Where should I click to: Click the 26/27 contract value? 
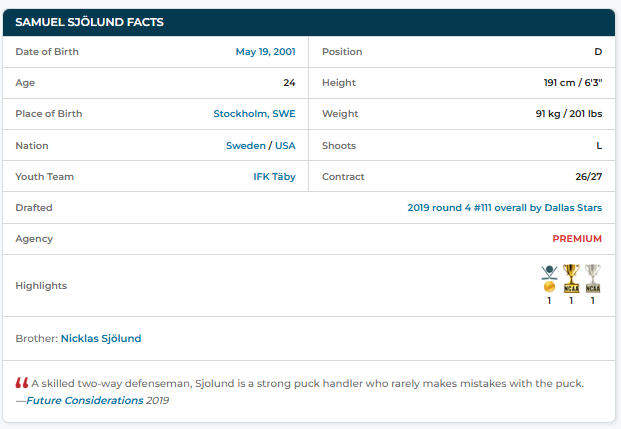(x=588, y=177)
